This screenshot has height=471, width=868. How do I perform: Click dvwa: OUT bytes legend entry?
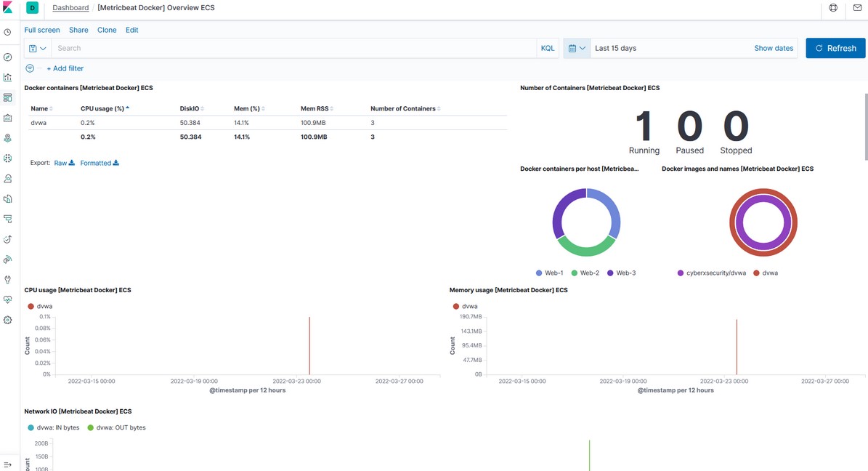[x=117, y=428]
